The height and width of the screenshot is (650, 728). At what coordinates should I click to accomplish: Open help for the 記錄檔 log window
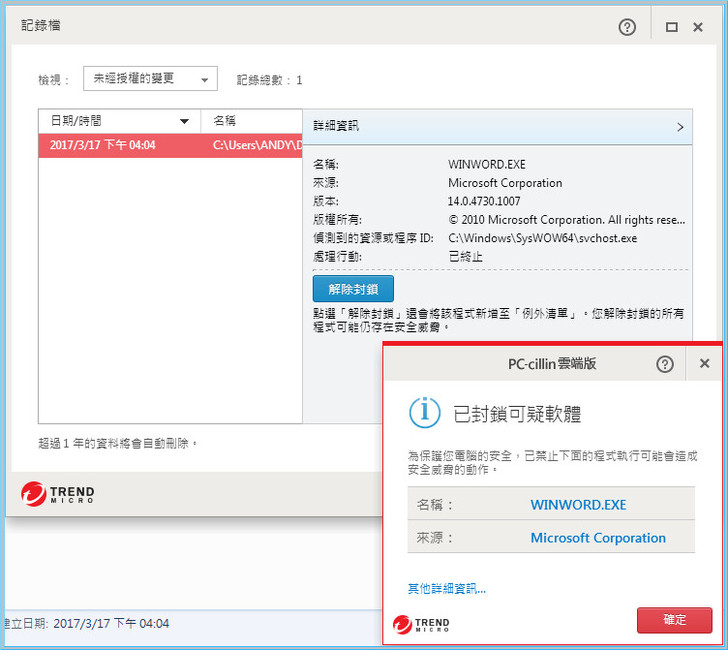(x=627, y=27)
